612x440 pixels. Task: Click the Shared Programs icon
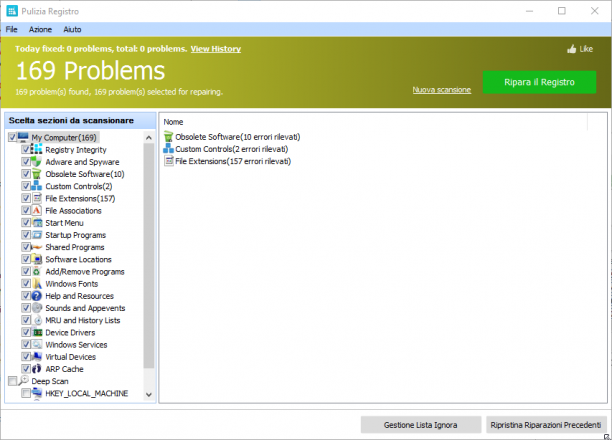(x=37, y=247)
